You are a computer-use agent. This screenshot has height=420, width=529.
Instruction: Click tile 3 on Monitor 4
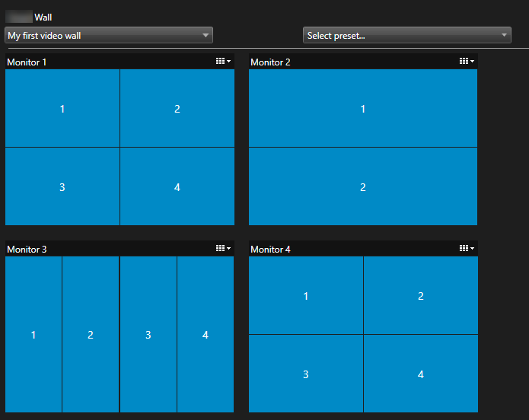tap(306, 374)
